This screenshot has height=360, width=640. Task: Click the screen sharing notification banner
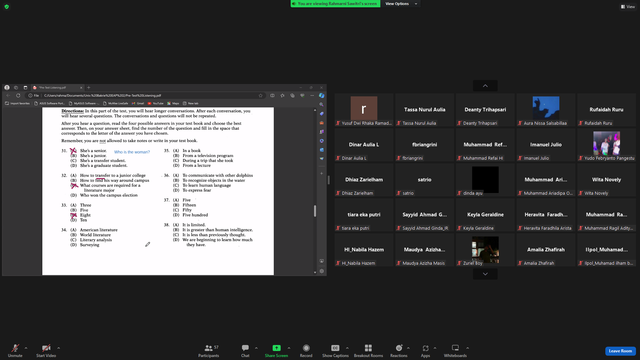tap(335, 4)
